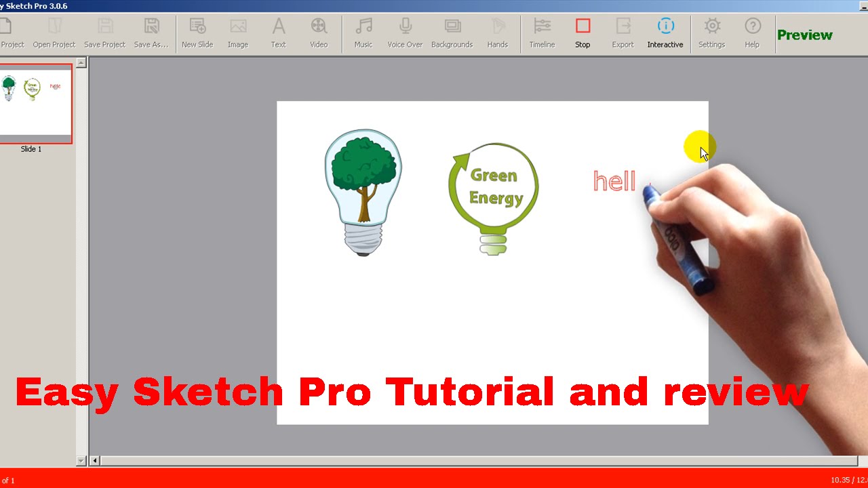Open the Music options
The width and height of the screenshot is (868, 488).
[363, 33]
